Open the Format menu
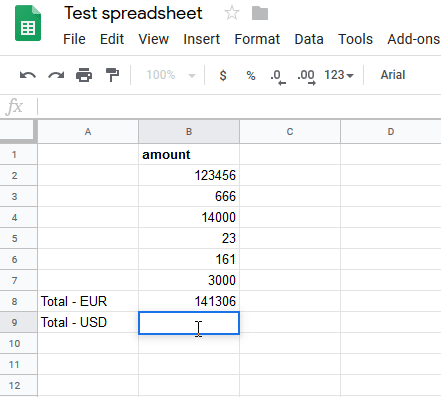 click(257, 39)
